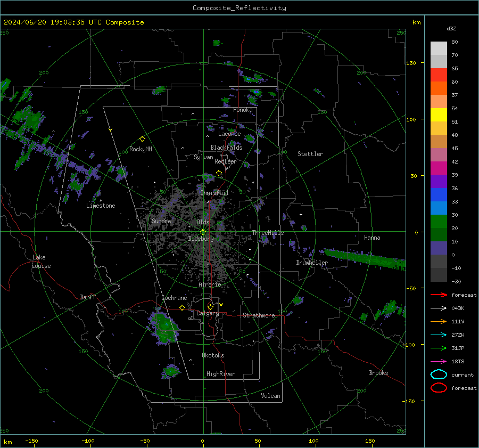Click the small green echo west of HighRiver
The width and height of the screenshot is (479, 448).
[171, 371]
